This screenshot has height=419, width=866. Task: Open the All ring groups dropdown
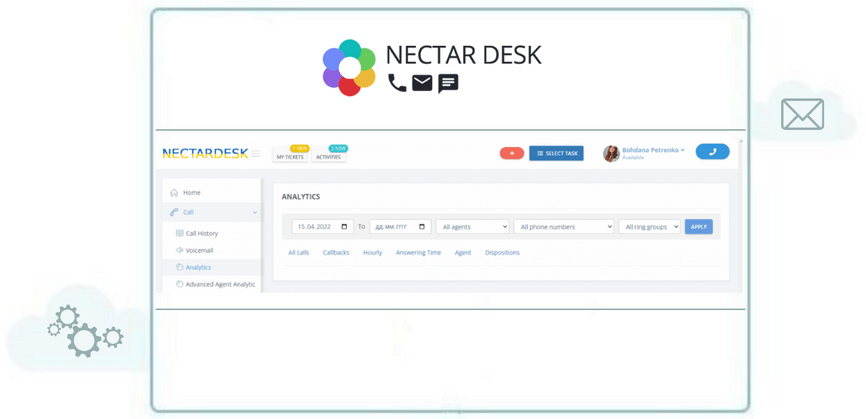[650, 227]
